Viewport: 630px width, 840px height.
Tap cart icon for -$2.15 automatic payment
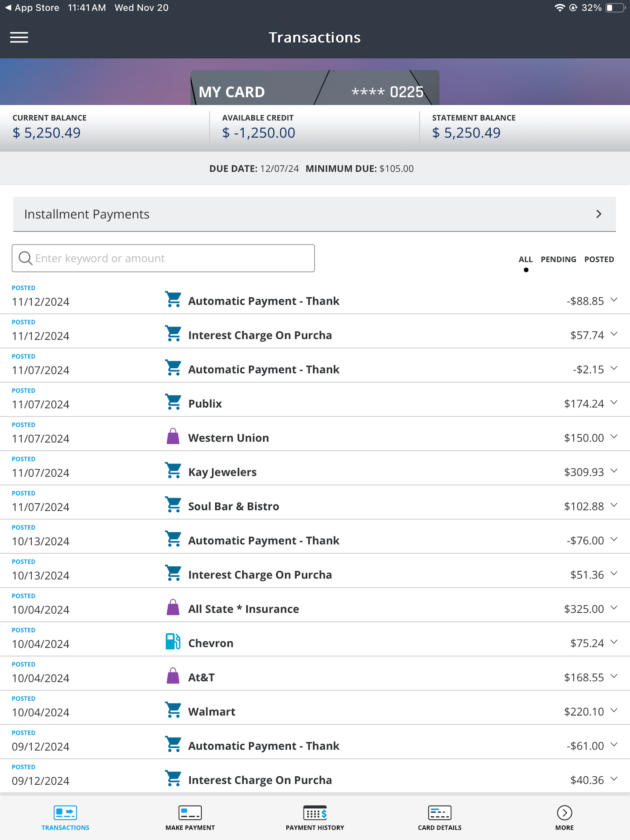(x=173, y=368)
